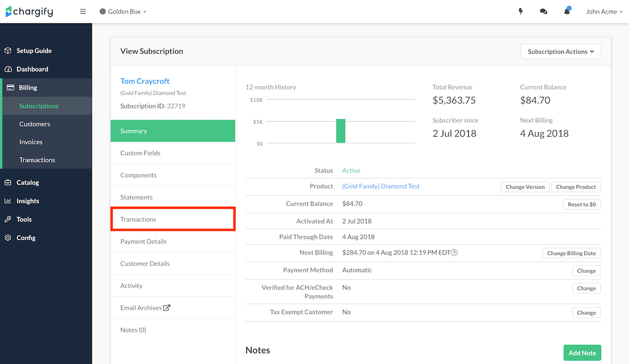This screenshot has height=364, width=629.
Task: Click Subscription ID 32719 text
Action: pos(153,106)
